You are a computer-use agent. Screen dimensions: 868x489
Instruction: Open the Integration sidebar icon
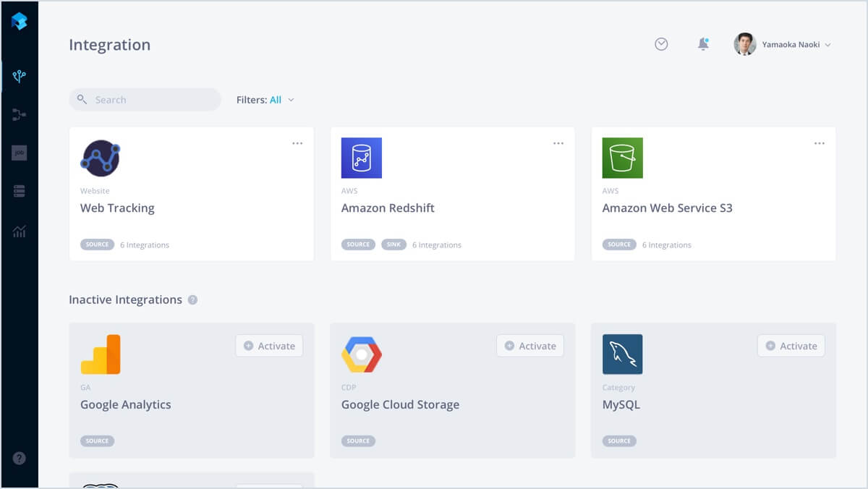tap(20, 76)
